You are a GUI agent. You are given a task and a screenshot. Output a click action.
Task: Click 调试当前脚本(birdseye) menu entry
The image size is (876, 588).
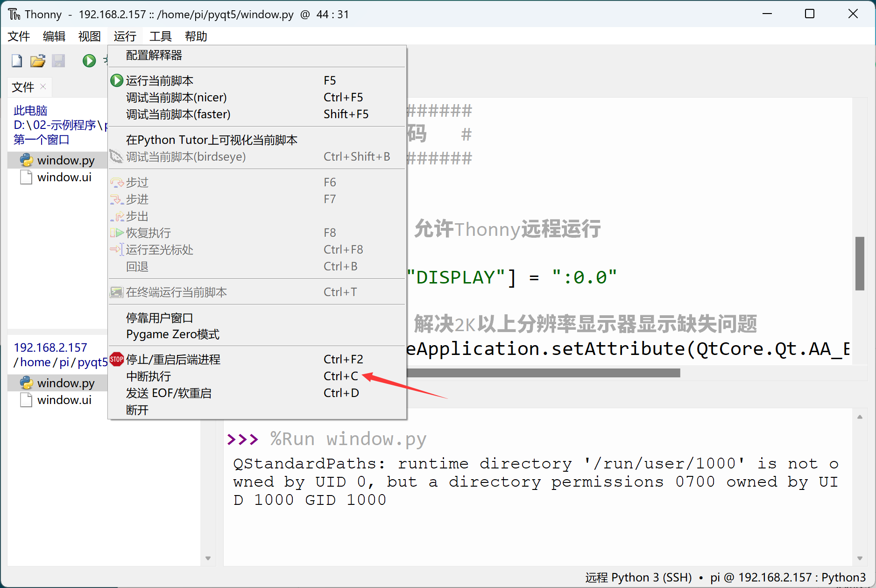point(257,157)
